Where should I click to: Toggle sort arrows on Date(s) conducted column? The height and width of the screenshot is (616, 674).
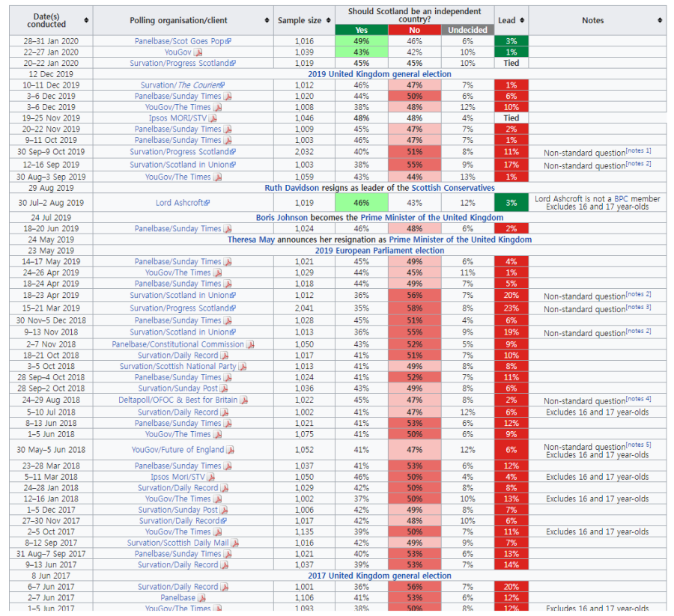[87, 20]
